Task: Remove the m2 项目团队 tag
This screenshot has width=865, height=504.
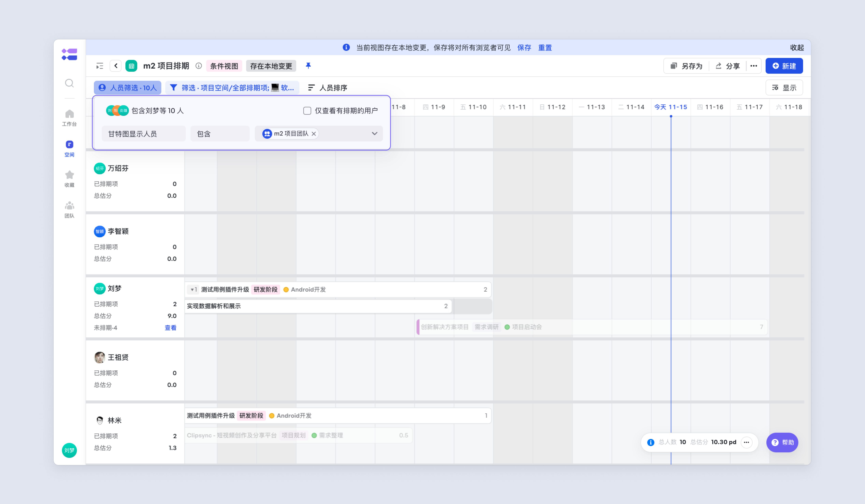Action: tap(314, 134)
